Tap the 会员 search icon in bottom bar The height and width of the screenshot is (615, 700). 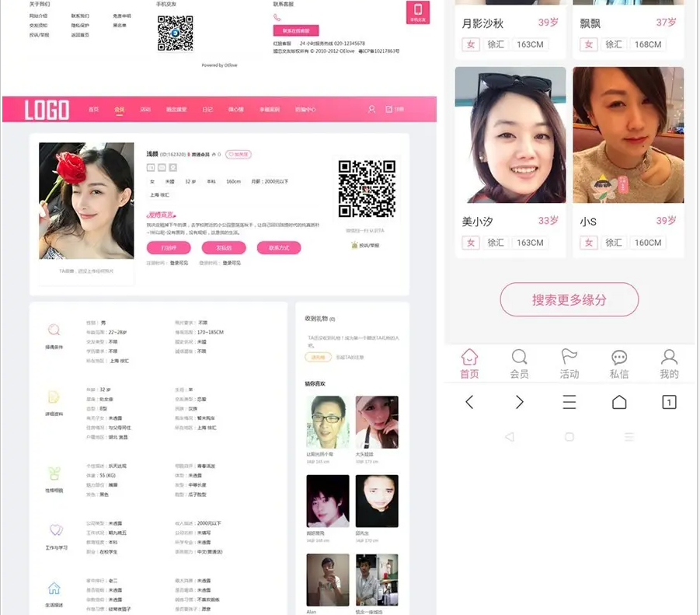(519, 363)
